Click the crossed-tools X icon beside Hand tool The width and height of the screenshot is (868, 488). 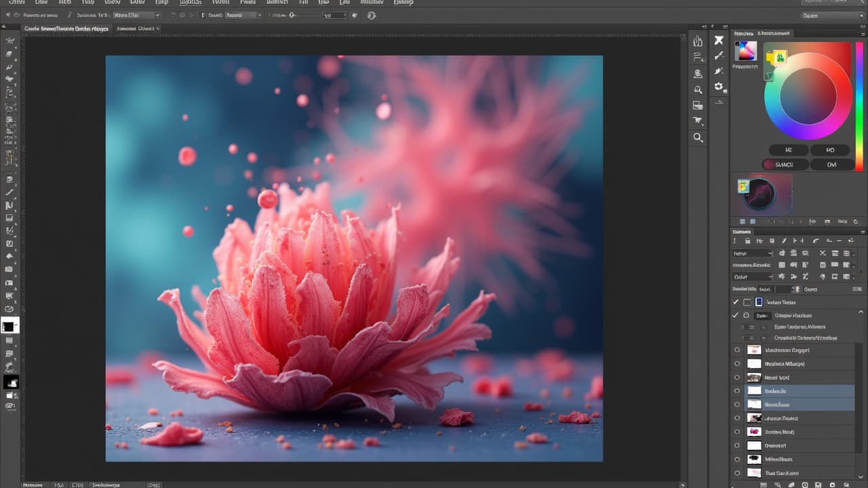click(x=719, y=41)
